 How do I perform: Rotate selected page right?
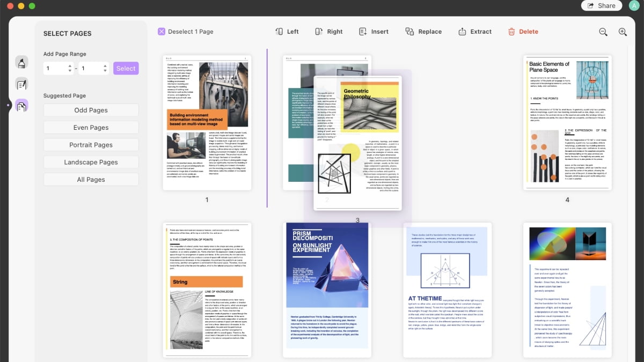tap(328, 32)
